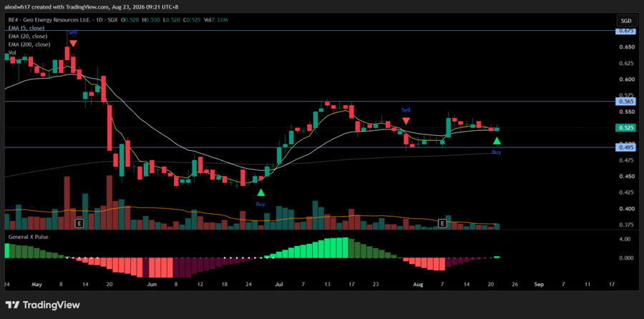Click the EMA (20, close) legend

click(27, 36)
